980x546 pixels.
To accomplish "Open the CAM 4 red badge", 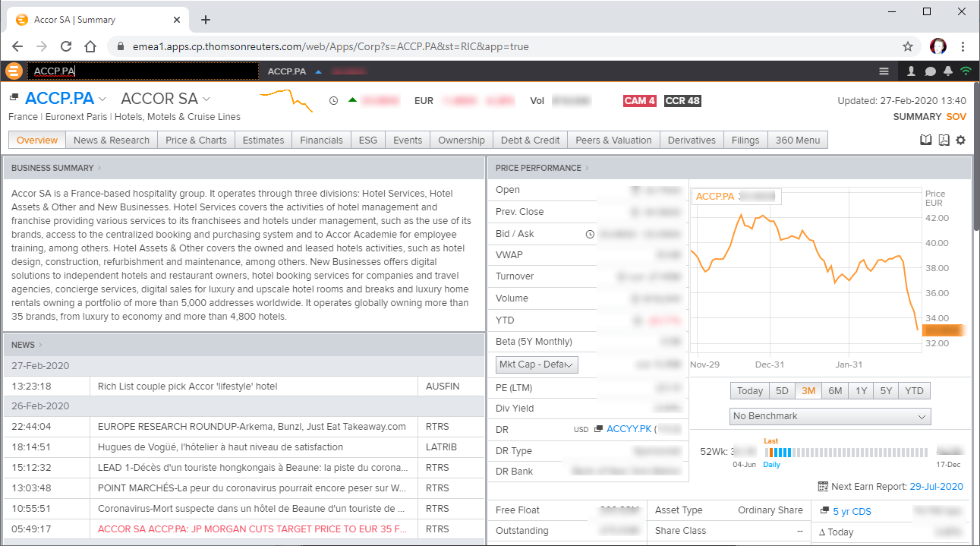I will click(639, 100).
